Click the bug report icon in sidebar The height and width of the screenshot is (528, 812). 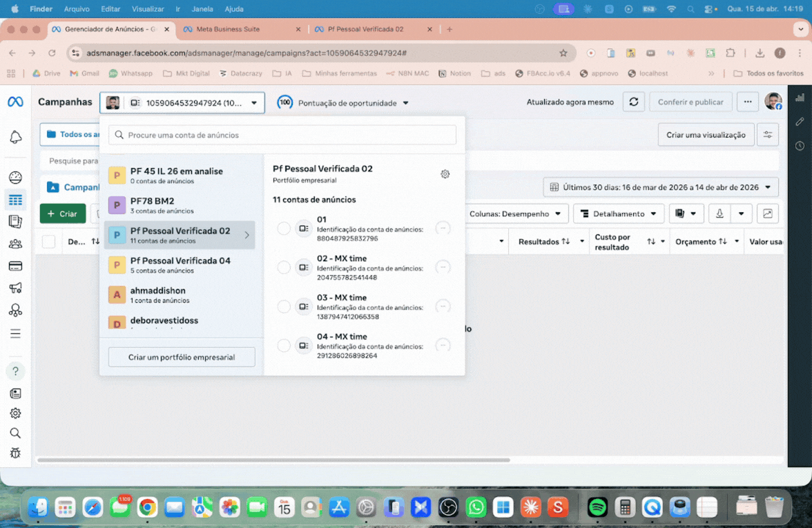[x=15, y=453]
